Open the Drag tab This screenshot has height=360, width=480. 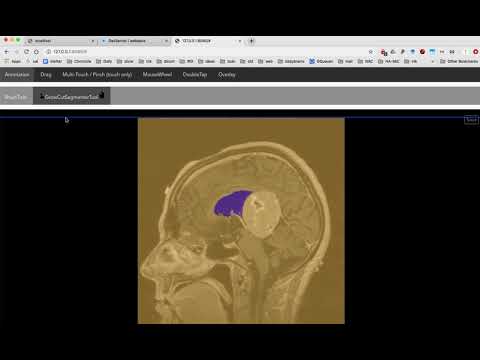(x=46, y=75)
